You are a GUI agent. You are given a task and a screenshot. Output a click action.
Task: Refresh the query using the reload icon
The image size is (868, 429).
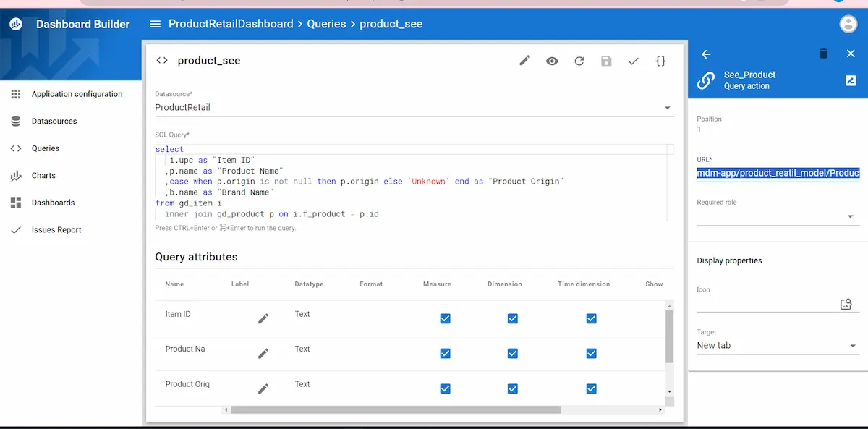(579, 61)
